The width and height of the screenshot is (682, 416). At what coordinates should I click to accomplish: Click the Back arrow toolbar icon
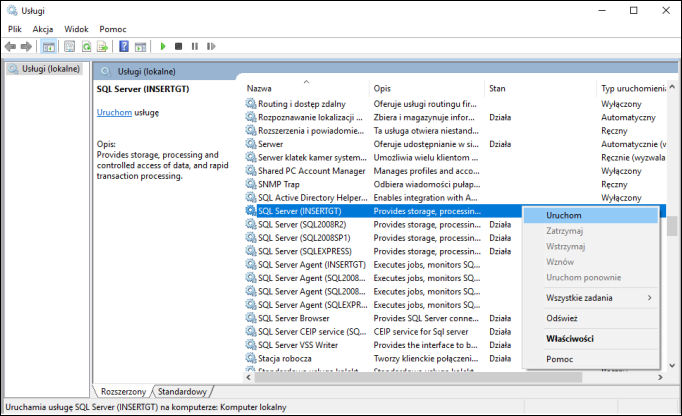[x=10, y=46]
